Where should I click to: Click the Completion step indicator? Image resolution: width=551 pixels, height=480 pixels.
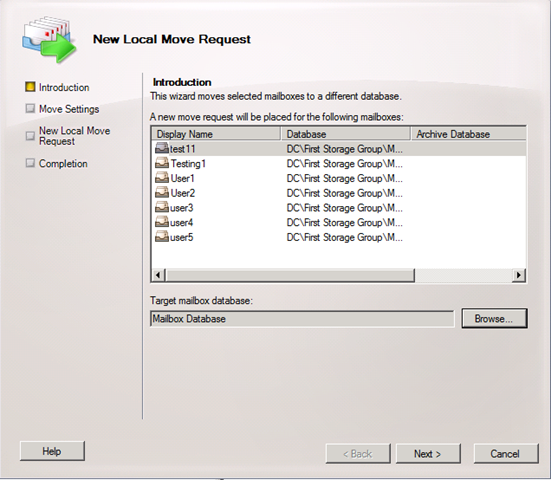pyautogui.click(x=30, y=163)
